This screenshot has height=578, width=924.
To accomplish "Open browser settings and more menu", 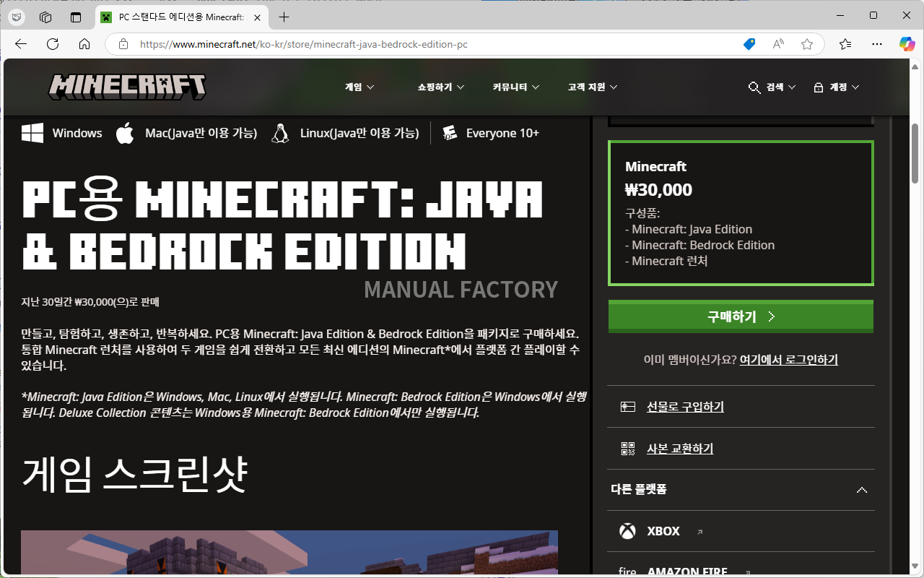I will click(877, 44).
